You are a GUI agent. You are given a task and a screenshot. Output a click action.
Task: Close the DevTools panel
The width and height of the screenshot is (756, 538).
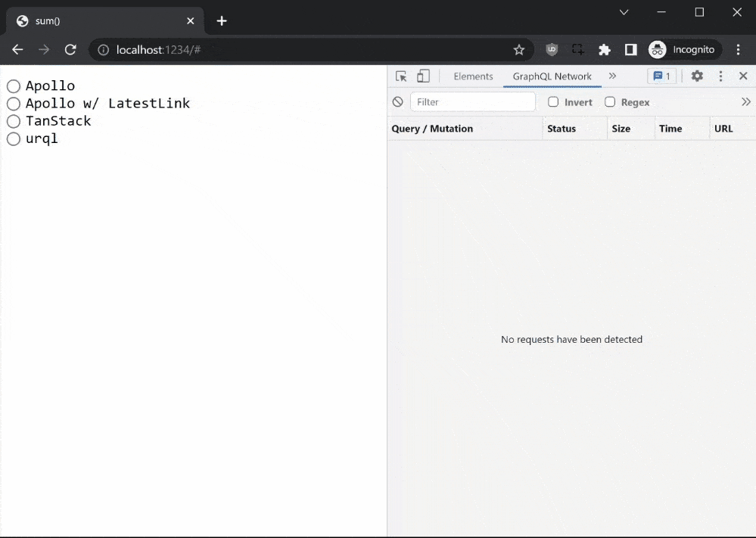pos(743,76)
